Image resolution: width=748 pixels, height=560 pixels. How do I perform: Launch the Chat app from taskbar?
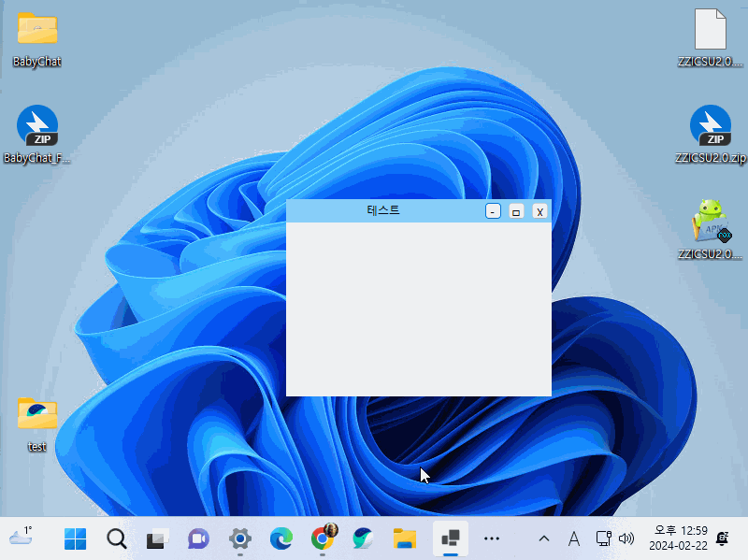tap(198, 539)
